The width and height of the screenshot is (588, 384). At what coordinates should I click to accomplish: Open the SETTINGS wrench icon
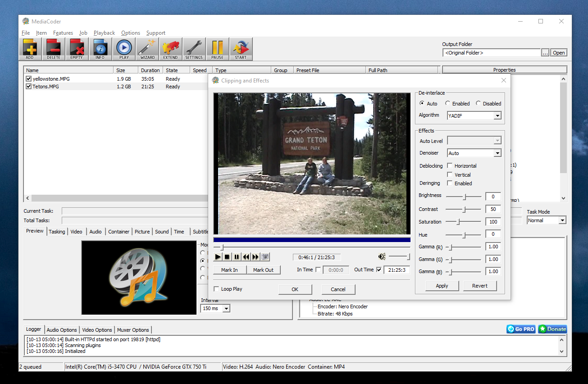click(x=194, y=49)
